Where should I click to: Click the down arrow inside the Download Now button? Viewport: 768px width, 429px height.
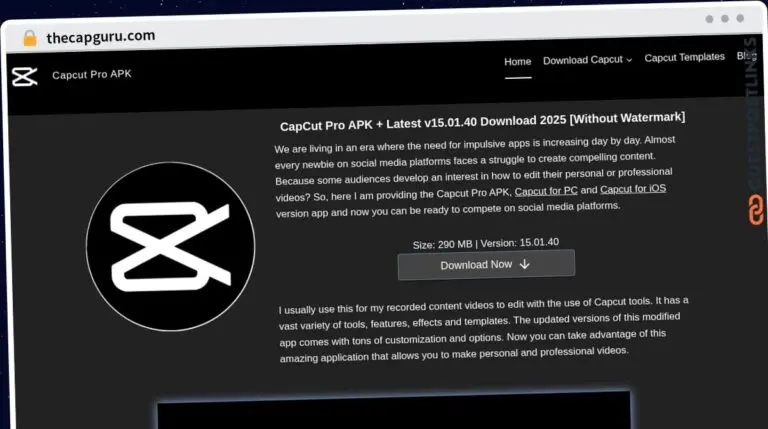click(x=525, y=264)
